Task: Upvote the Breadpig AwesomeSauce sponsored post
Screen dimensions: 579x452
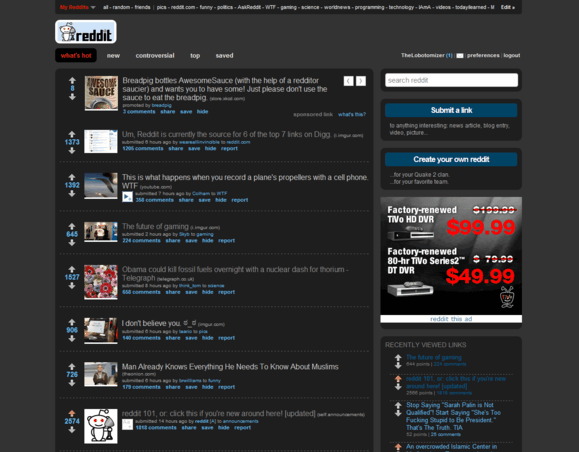Action: (72, 80)
